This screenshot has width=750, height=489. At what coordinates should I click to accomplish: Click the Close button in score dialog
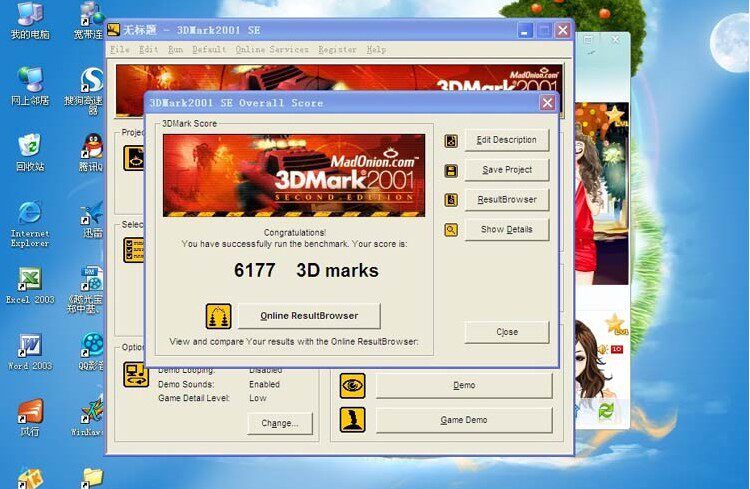pyautogui.click(x=507, y=332)
